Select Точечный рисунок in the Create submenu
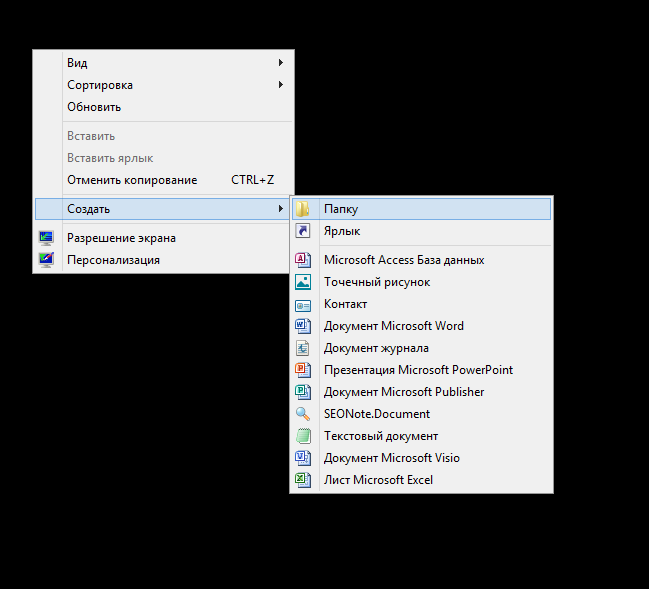Image resolution: width=649 pixels, height=589 pixels. (x=377, y=282)
